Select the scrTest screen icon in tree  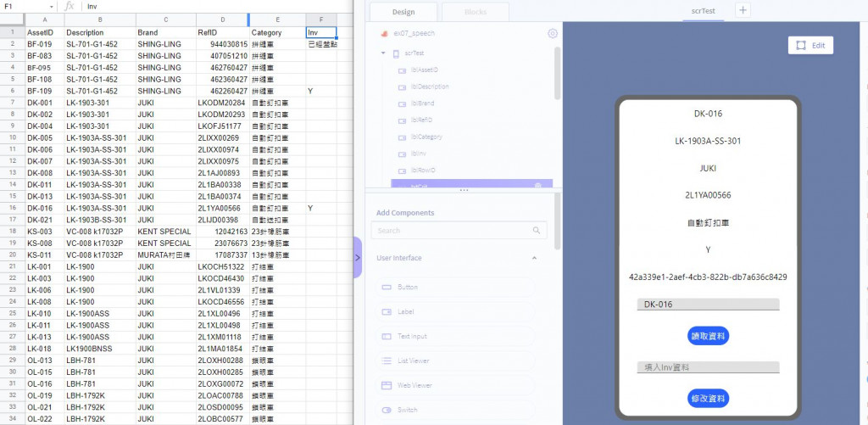[x=396, y=53]
